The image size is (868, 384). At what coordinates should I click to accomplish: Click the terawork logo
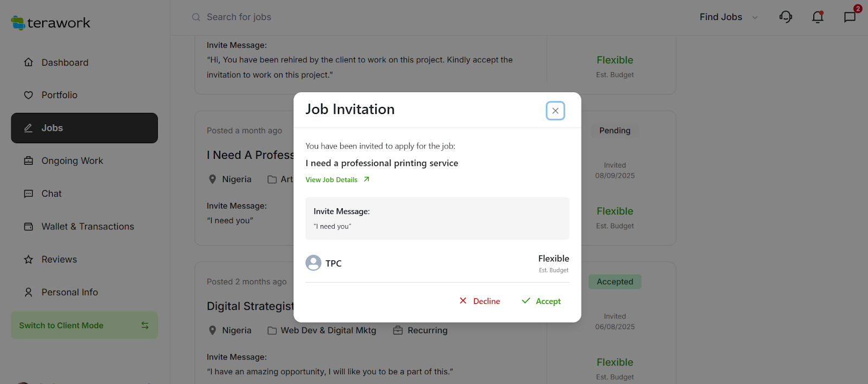[51, 23]
